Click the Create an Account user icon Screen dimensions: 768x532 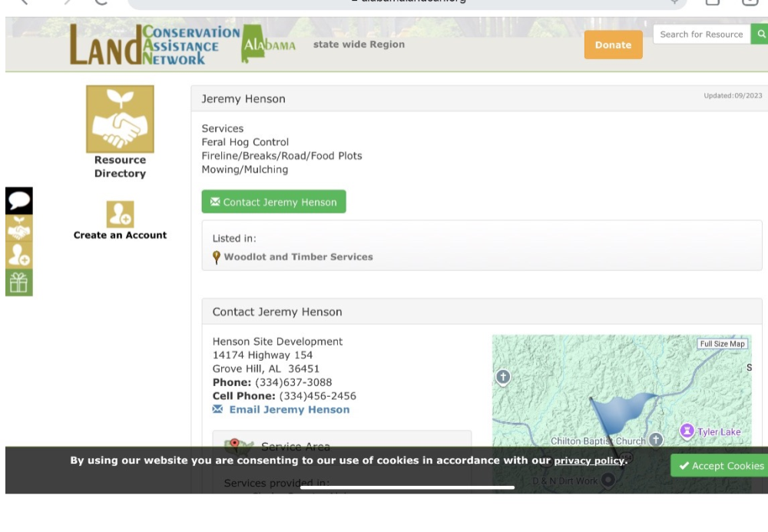click(x=120, y=214)
